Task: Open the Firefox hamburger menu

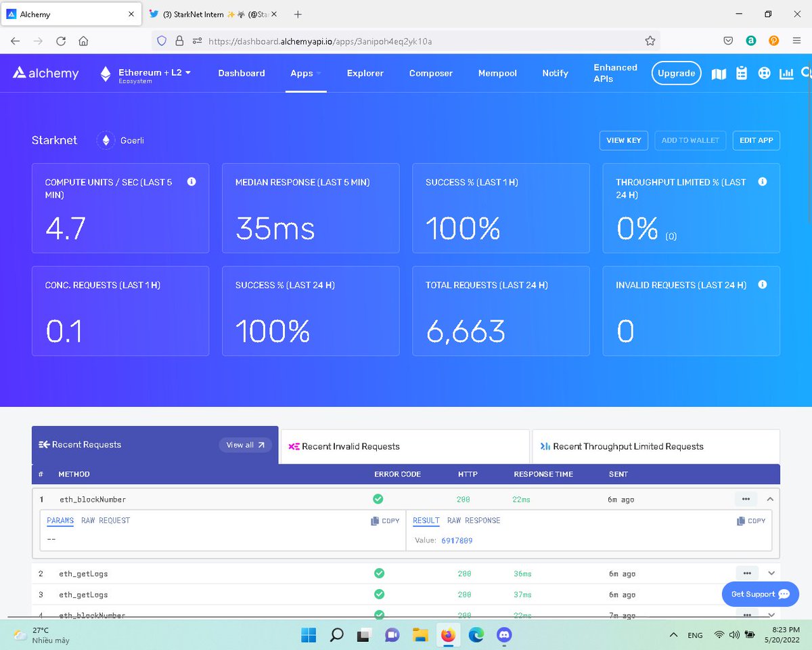Action: (x=797, y=41)
